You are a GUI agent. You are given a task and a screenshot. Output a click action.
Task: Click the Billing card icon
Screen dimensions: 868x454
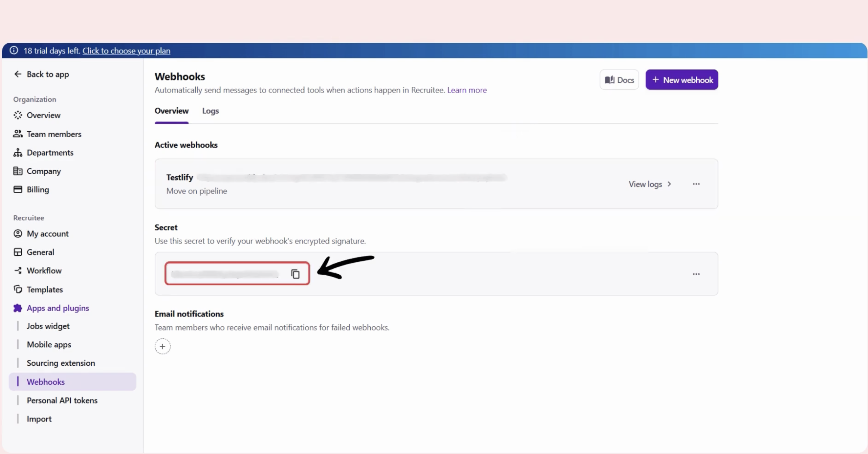(17, 189)
